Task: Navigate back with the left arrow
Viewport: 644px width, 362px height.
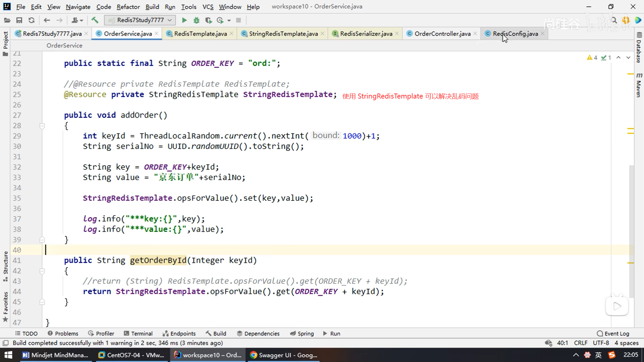Action: pos(47,20)
